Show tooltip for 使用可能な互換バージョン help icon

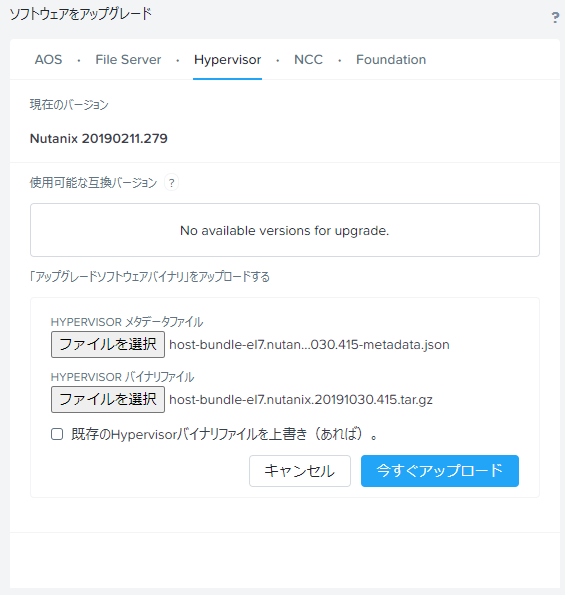172,183
